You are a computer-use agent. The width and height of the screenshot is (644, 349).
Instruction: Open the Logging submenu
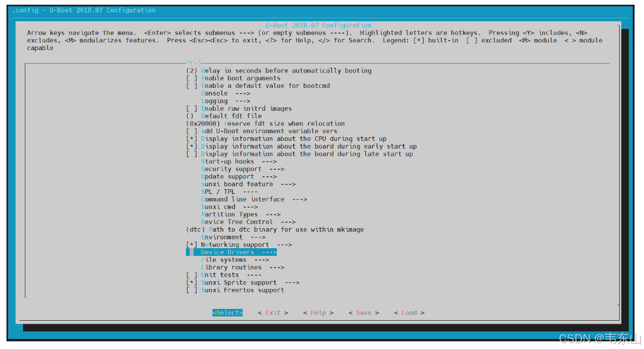[225, 101]
